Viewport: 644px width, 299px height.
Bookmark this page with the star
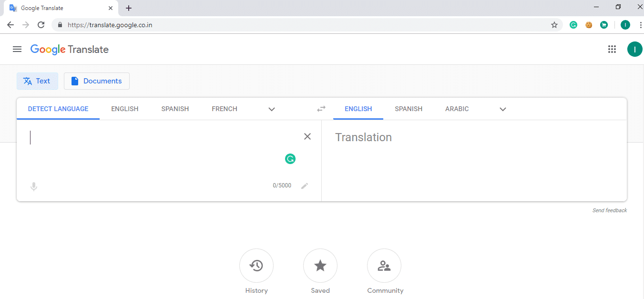[x=554, y=24]
